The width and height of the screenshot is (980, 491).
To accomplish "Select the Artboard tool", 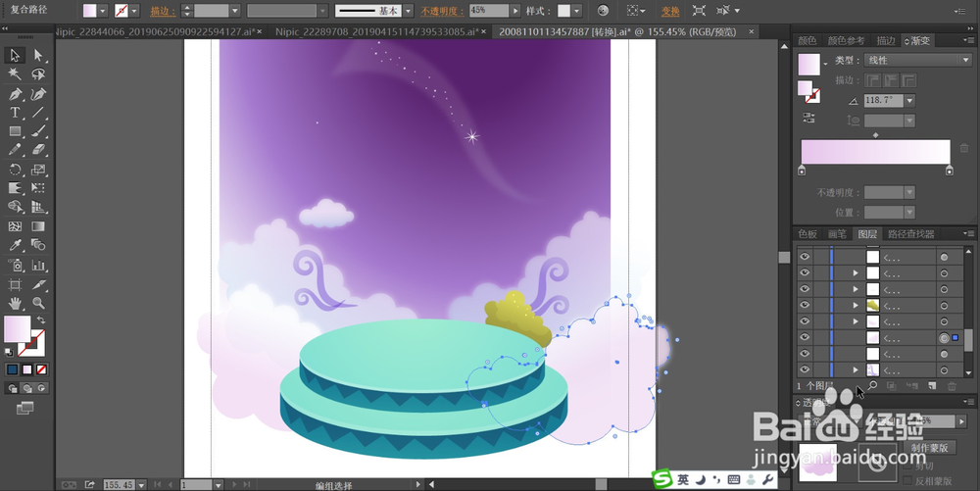I will (15, 284).
